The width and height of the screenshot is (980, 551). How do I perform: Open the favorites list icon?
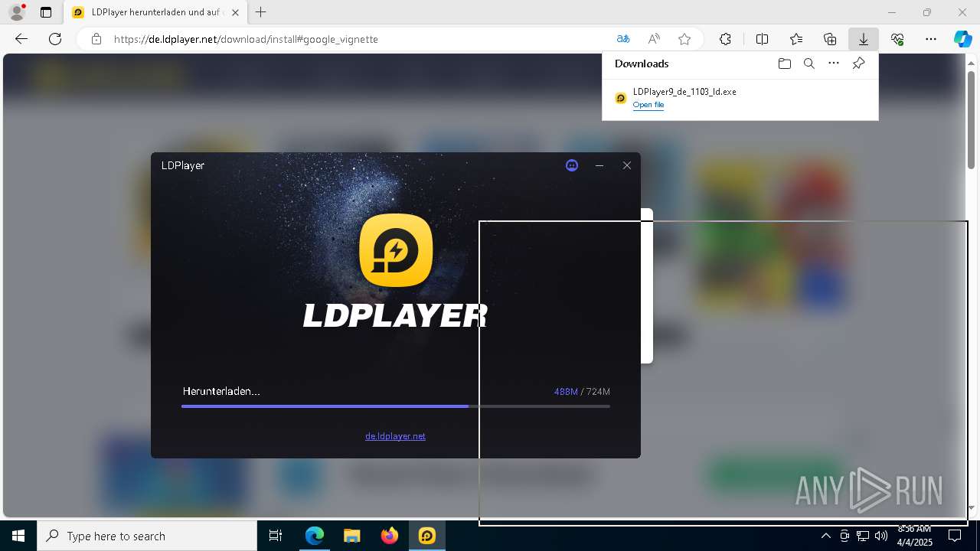[x=796, y=39]
